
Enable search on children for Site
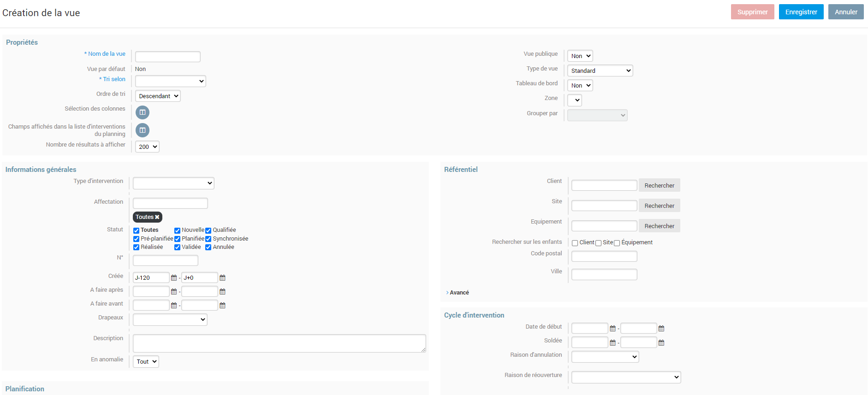[x=598, y=243]
